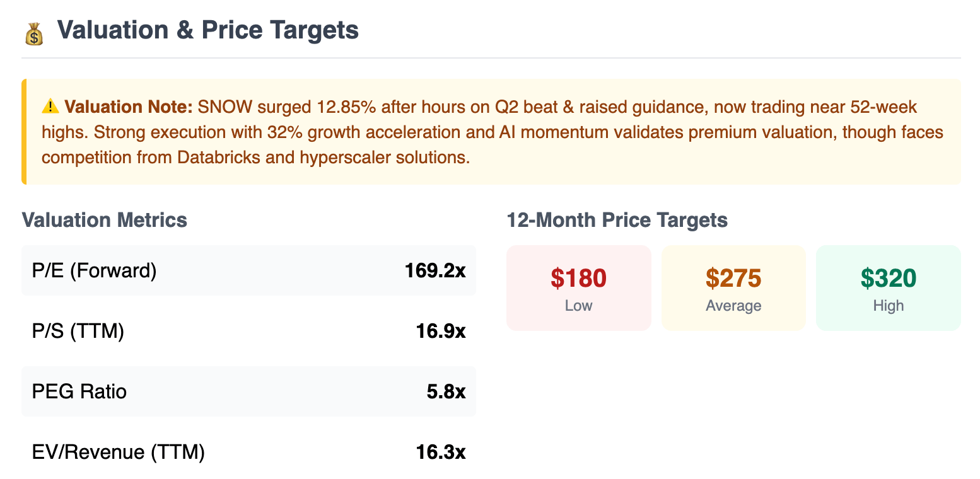
Task: Click the 5.8x PEG value
Action: pyautogui.click(x=446, y=392)
